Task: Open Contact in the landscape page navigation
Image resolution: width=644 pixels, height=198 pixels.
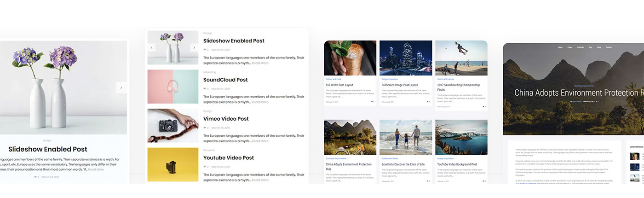Action: (609, 47)
